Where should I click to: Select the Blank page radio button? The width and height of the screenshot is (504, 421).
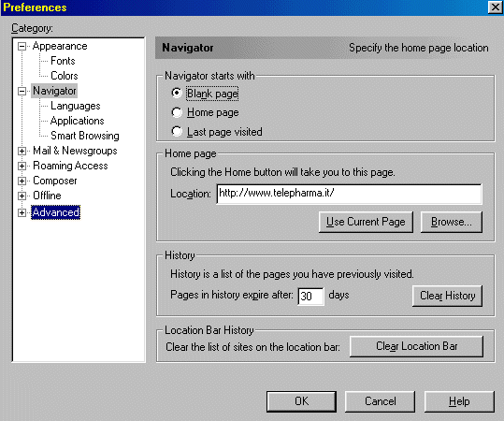(x=177, y=94)
